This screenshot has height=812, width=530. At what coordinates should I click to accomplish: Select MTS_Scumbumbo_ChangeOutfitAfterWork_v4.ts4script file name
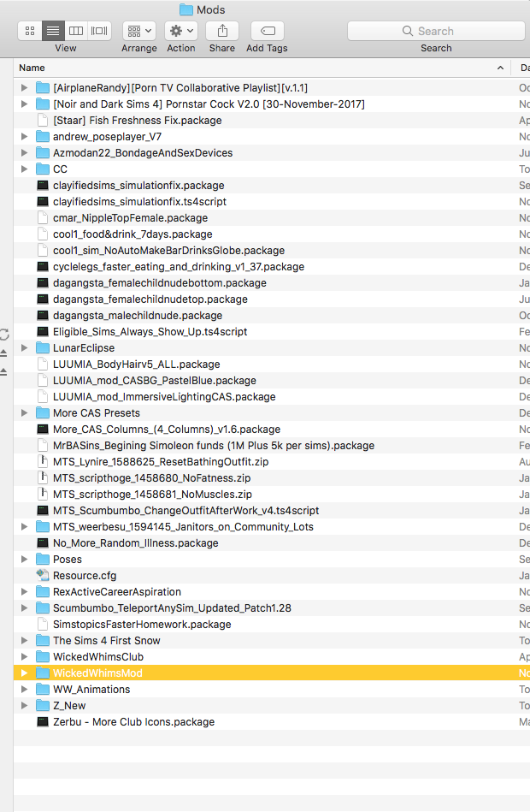tap(185, 511)
